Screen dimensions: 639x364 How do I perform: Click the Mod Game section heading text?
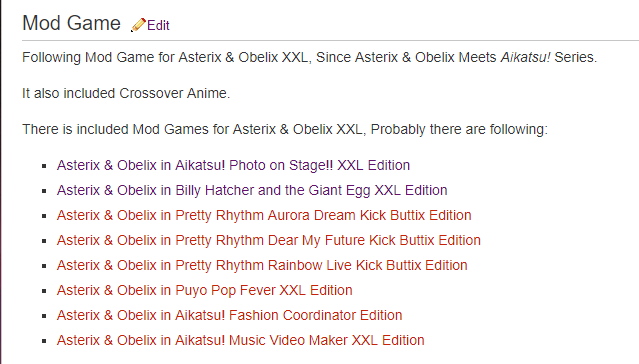tap(71, 23)
